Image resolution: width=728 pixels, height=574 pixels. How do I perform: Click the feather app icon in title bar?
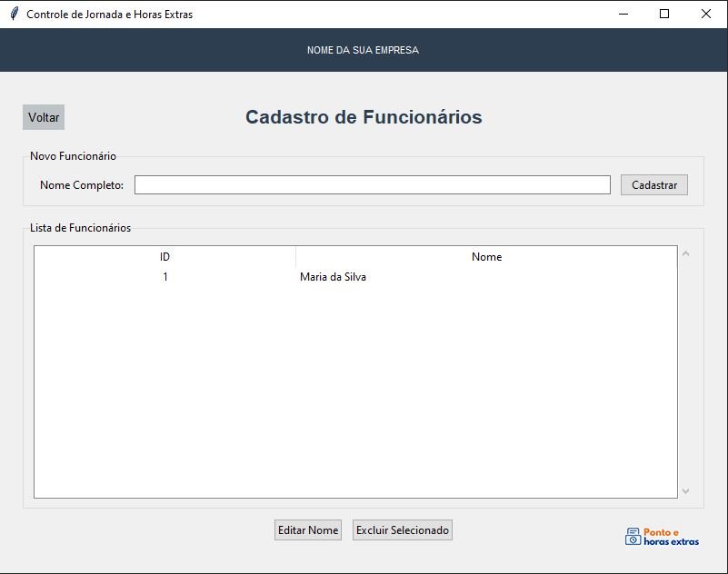(15, 14)
